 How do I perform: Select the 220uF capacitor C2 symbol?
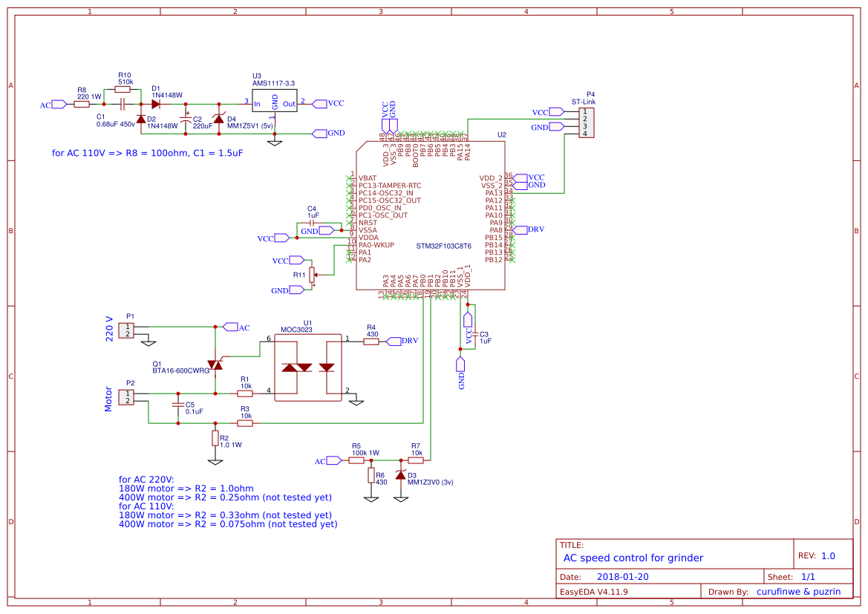186,119
